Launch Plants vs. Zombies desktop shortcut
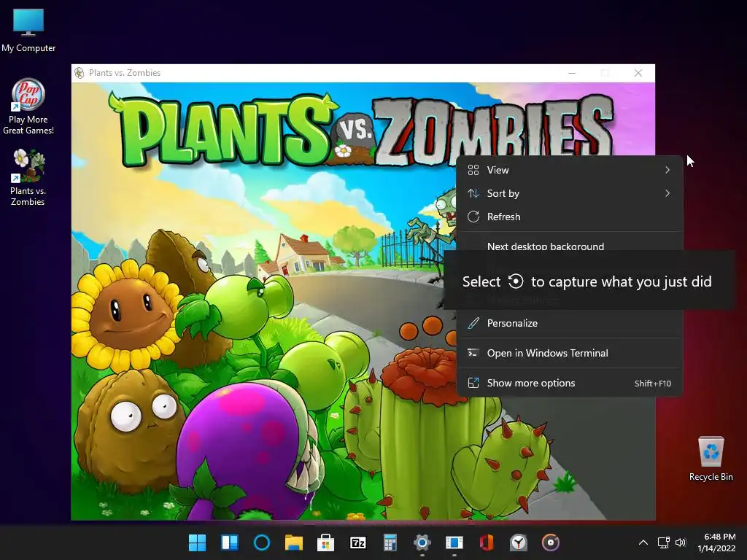This screenshot has height=560, width=747. pos(28,178)
